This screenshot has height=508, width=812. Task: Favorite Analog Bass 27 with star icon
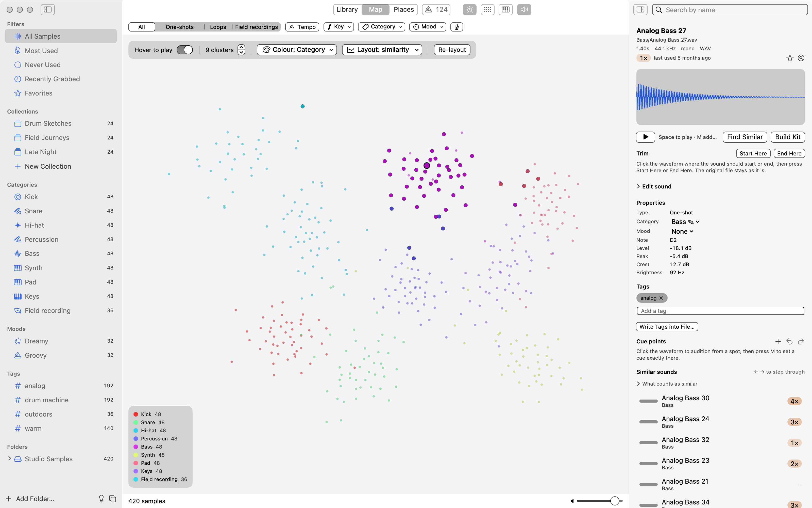point(790,58)
